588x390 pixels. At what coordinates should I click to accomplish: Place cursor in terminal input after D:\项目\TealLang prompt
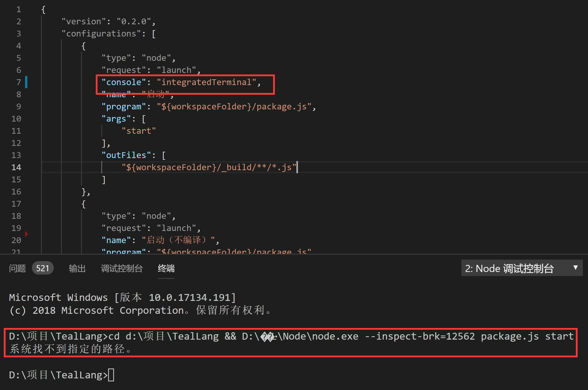(111, 375)
